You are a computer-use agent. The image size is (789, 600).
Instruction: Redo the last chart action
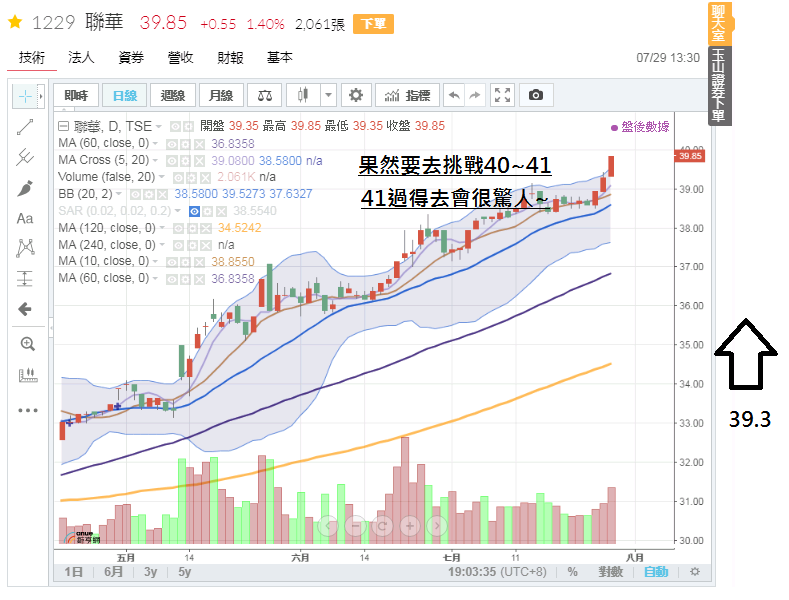[x=475, y=95]
